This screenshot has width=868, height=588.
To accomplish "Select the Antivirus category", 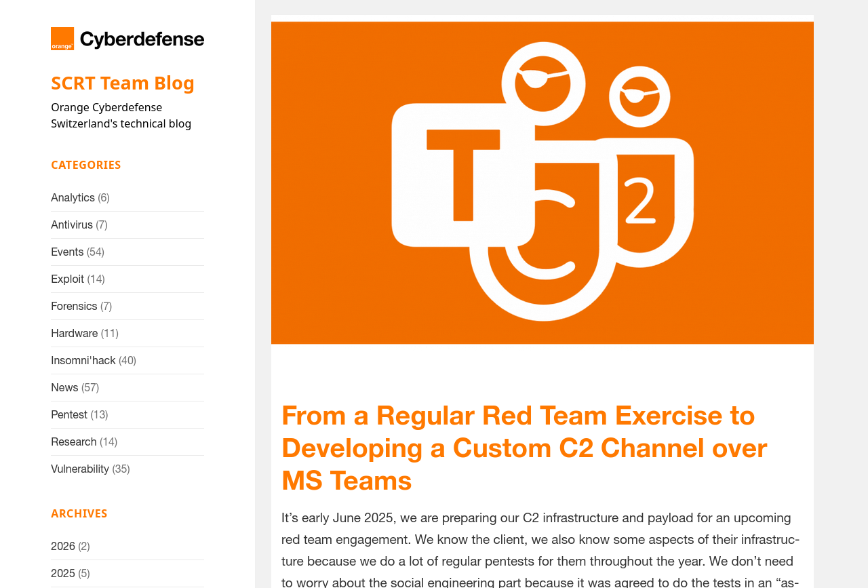I will click(x=72, y=225).
